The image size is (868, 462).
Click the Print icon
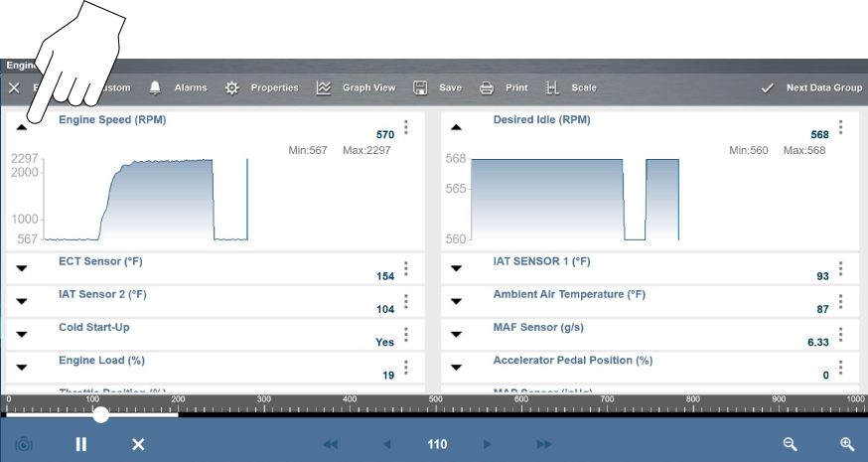point(487,87)
